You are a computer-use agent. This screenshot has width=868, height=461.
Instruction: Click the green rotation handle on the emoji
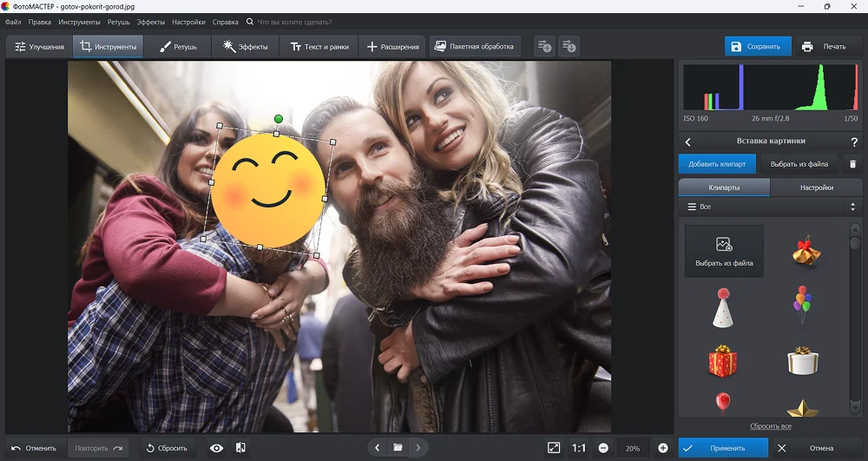(x=279, y=119)
